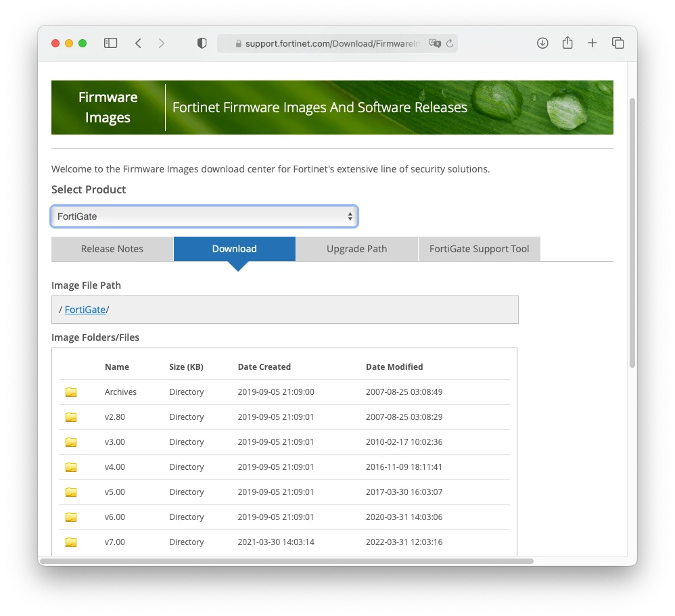Click the Archives folder icon
Image resolution: width=675 pixels, height=616 pixels.
tap(71, 392)
